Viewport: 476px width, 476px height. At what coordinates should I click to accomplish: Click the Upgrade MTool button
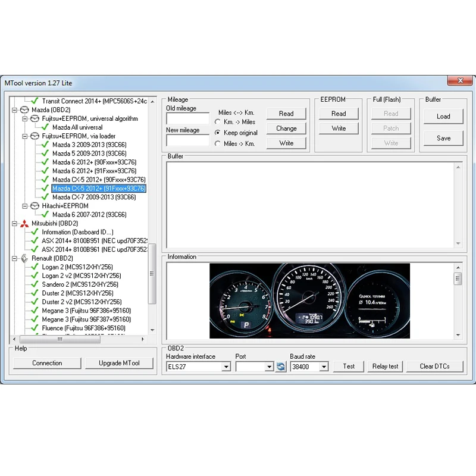119,363
